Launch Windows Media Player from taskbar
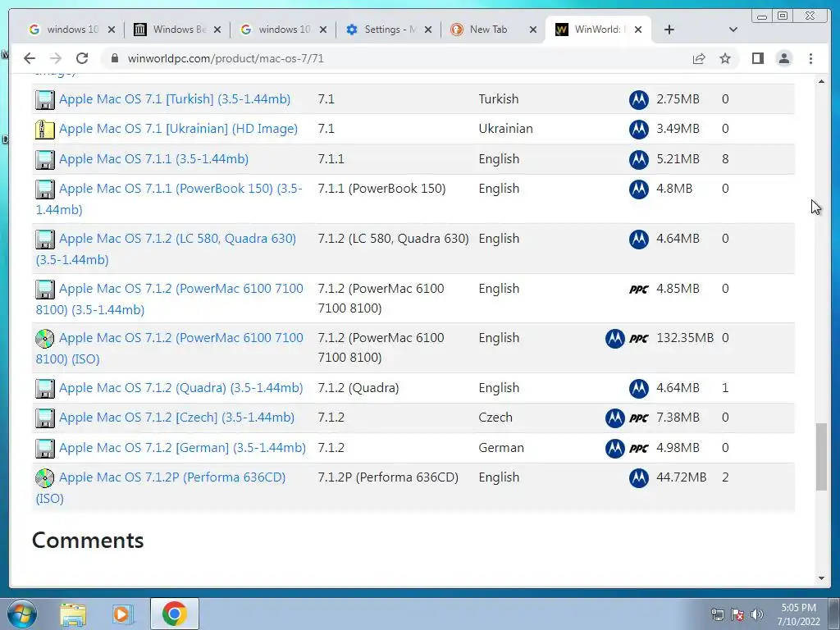 pyautogui.click(x=123, y=614)
